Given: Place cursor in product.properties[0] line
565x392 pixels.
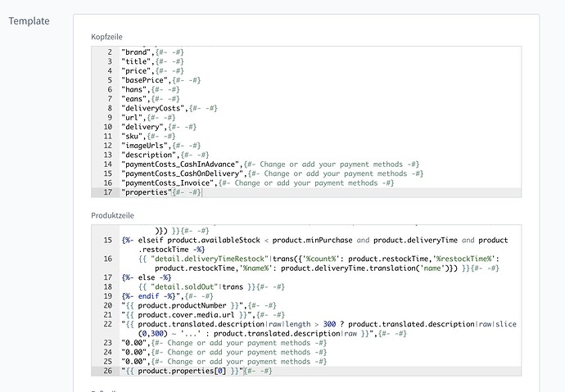Looking at the screenshot, I should point(197,371).
